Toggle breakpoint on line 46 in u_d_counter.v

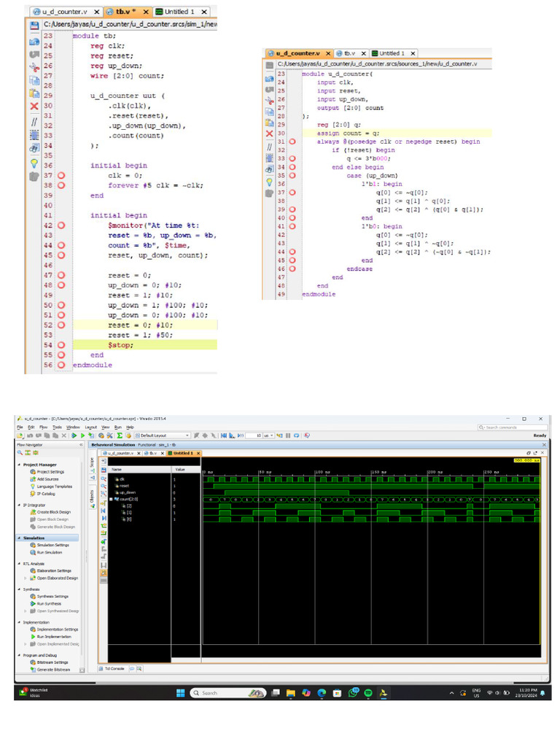pos(292,268)
